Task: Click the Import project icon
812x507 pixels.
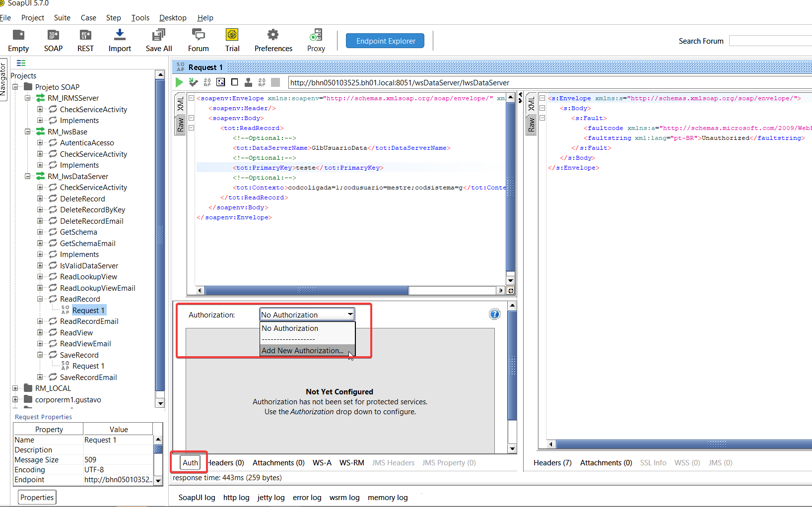Action: (120, 35)
